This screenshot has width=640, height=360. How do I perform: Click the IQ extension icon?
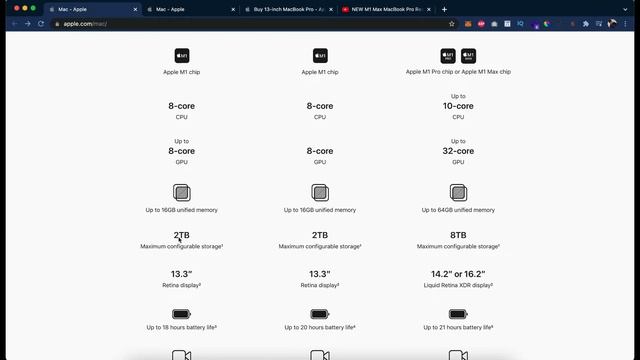(520, 24)
